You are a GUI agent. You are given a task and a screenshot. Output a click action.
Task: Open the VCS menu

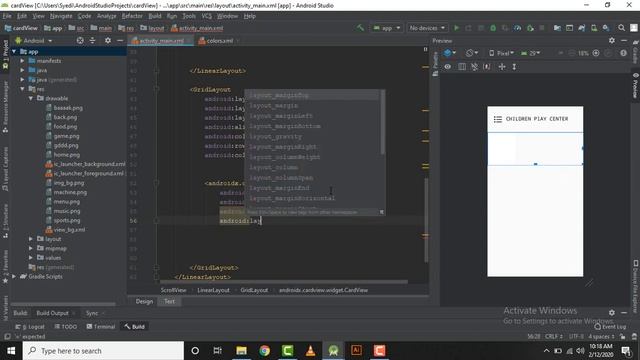pyautogui.click(x=207, y=16)
